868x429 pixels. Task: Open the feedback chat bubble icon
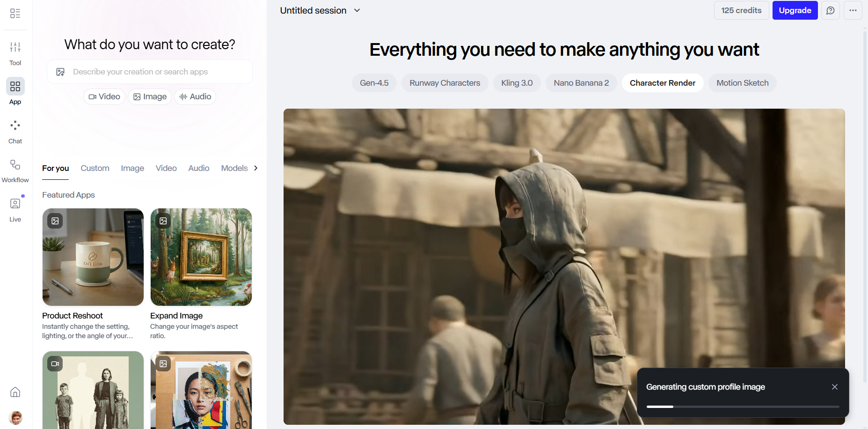(830, 10)
